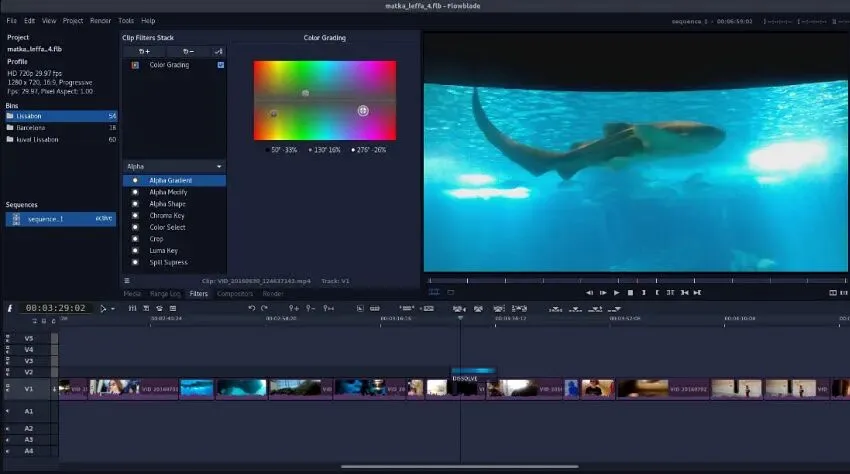Open monitor view mode icon at far right

(x=833, y=293)
